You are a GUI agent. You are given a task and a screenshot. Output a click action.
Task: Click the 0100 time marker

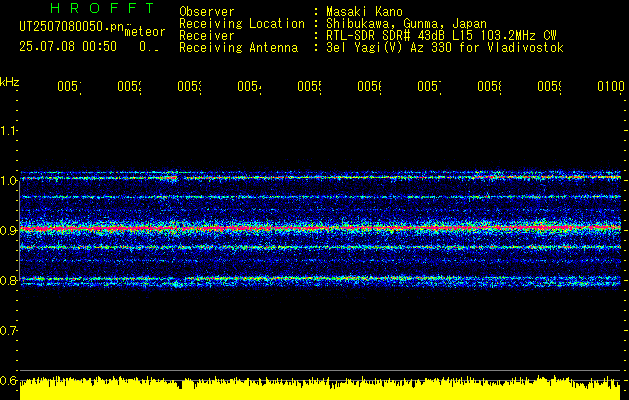(x=611, y=86)
